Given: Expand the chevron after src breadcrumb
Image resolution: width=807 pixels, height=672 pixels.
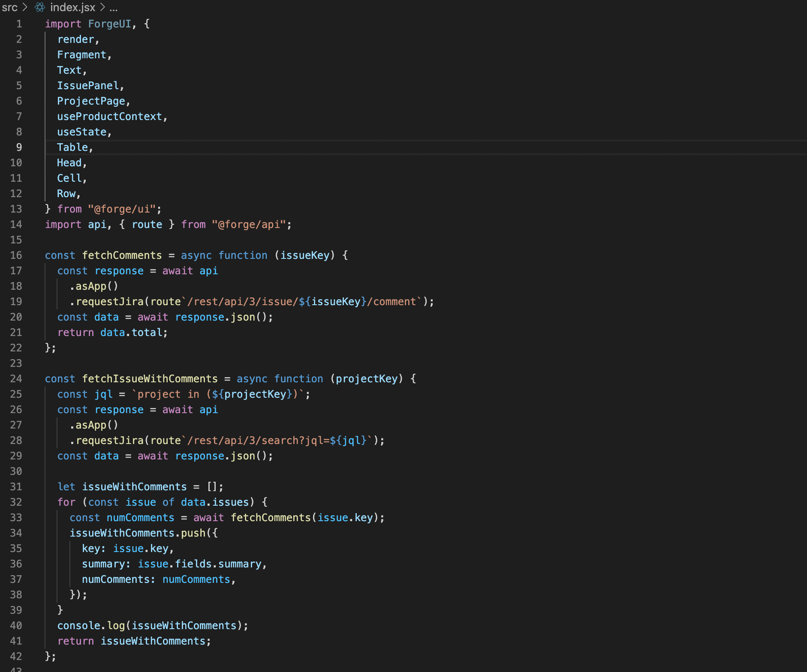Looking at the screenshot, I should click(25, 7).
